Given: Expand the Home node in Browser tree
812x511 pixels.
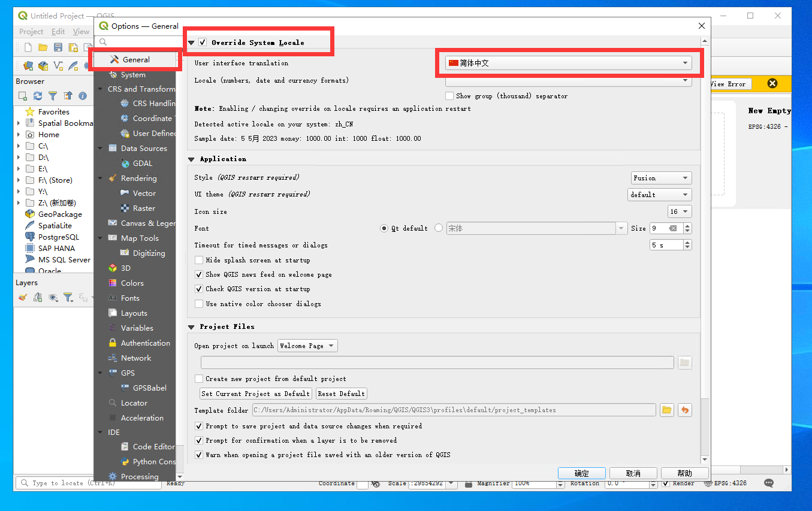Looking at the screenshot, I should pyautogui.click(x=19, y=135).
